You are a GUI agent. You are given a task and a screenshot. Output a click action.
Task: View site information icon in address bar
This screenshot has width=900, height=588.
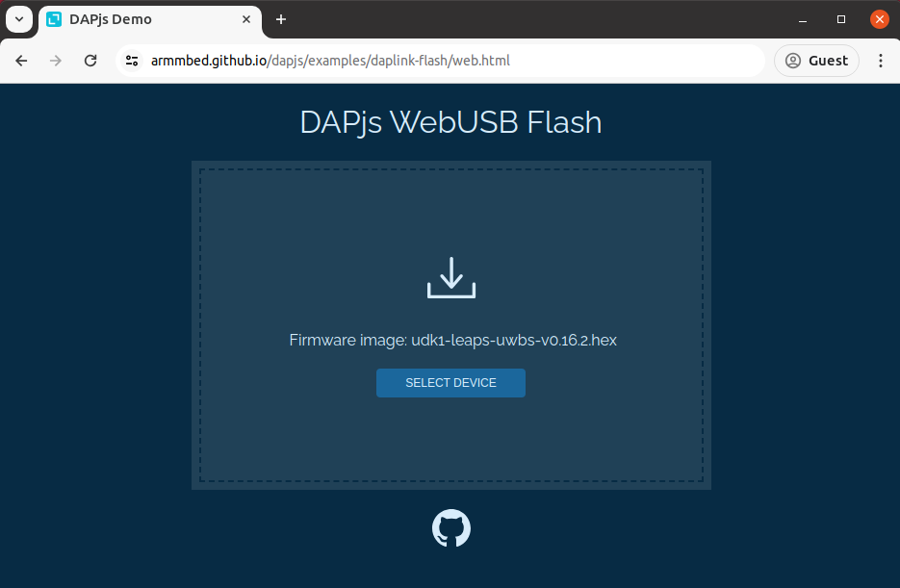pyautogui.click(x=132, y=61)
